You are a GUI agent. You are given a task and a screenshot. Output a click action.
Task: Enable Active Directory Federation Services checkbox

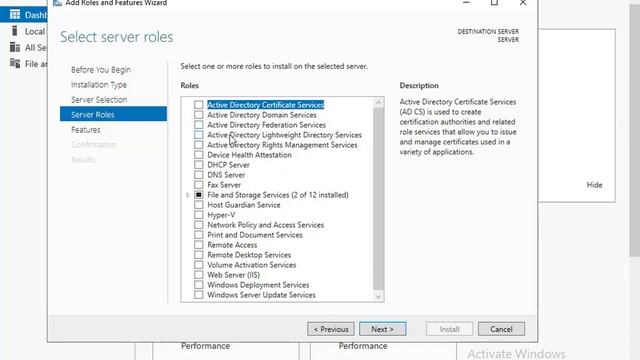click(198, 125)
